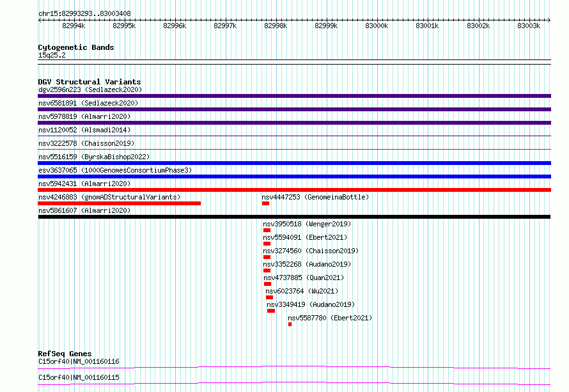Click the 83002k ruler tick label
The width and height of the screenshot is (569, 392).
pos(478,26)
